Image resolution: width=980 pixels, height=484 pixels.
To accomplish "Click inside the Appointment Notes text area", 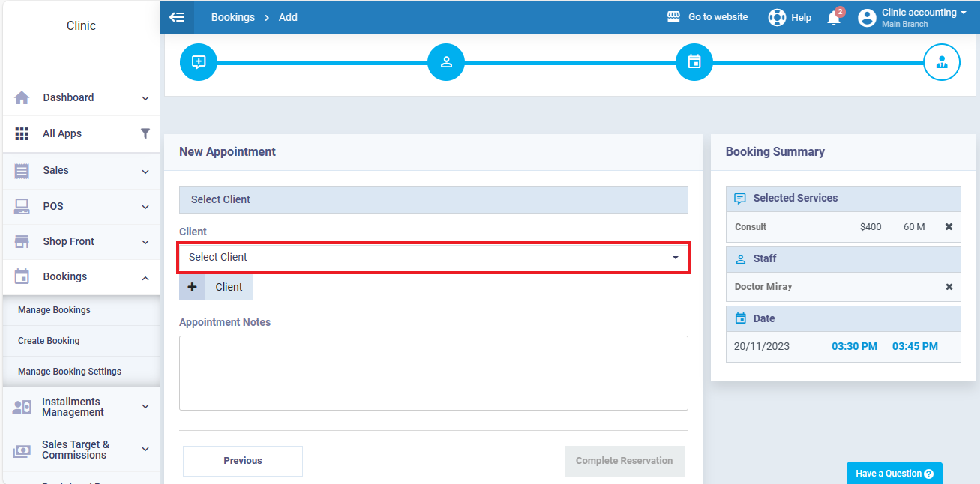I will pos(433,373).
